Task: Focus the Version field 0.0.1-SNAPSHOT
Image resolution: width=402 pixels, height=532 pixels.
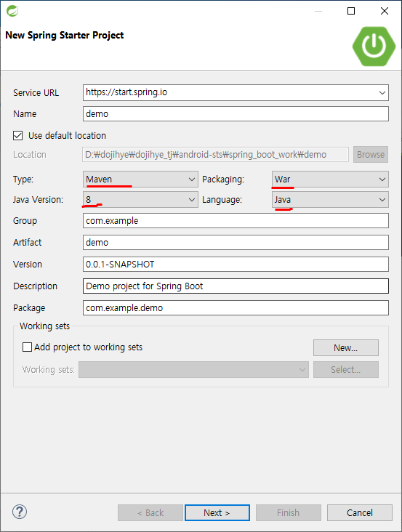Action: 236,264
